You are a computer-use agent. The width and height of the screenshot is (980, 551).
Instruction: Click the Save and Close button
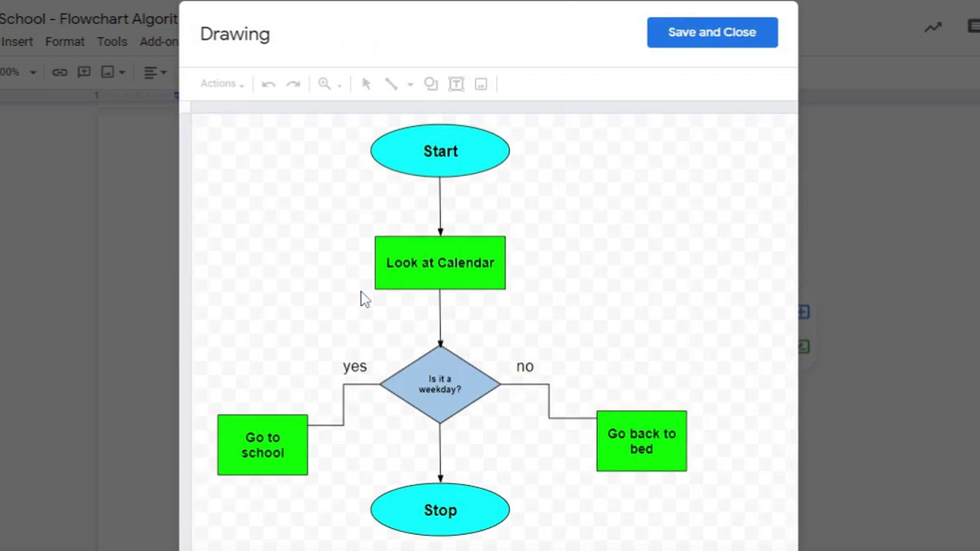(712, 32)
